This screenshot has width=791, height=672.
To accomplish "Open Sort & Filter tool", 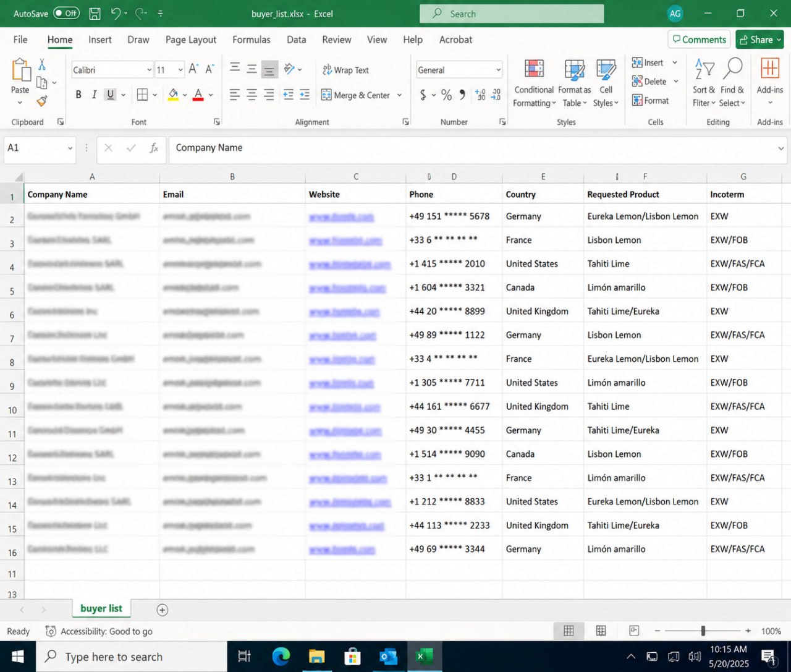I will [704, 83].
